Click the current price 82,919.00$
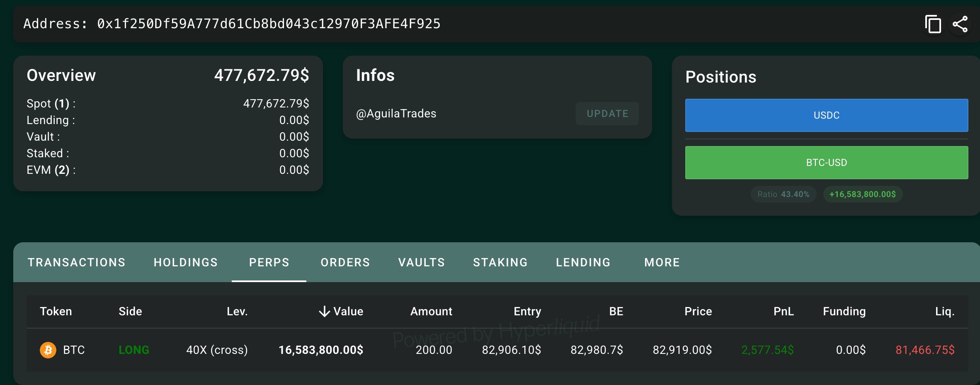Screen dimensions: 980x385 tap(682, 350)
